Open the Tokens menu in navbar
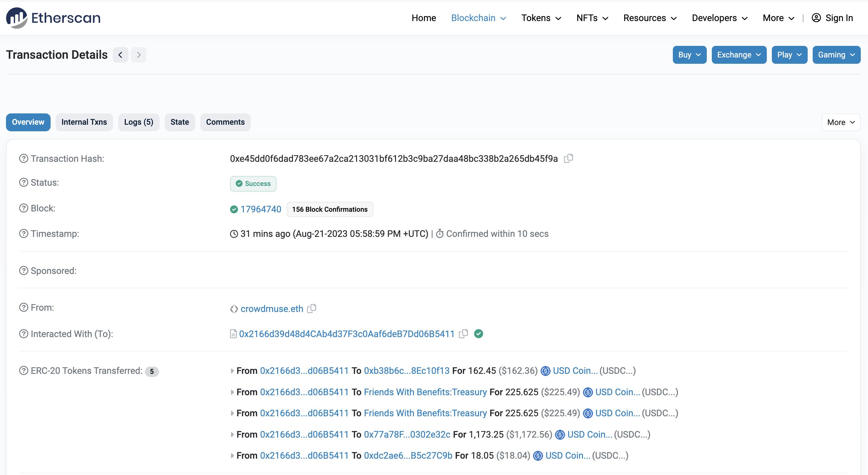 [541, 18]
